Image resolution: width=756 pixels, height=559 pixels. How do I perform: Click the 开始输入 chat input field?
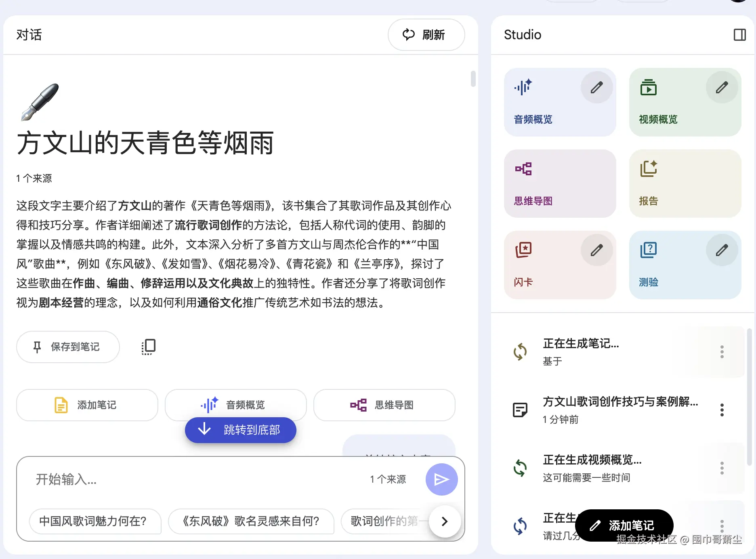pos(162,479)
